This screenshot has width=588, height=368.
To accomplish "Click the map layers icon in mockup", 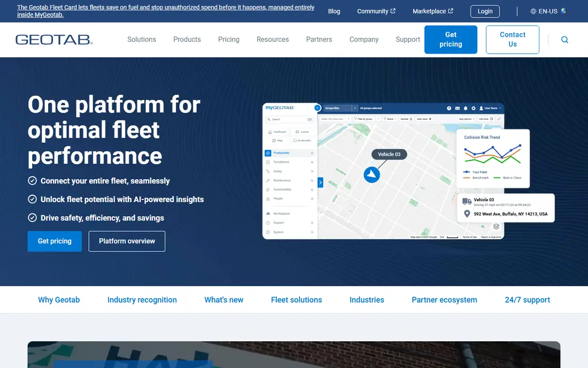I will click(x=496, y=227).
